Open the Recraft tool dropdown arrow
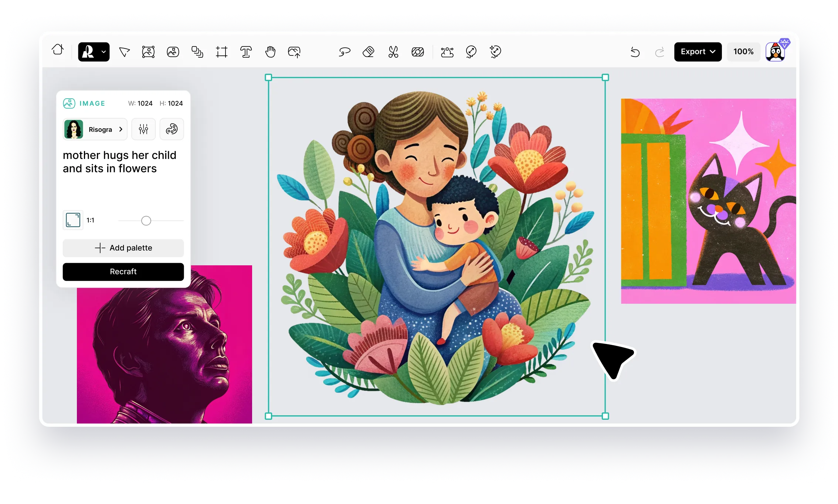Viewport: 838px width, 504px height. click(x=104, y=52)
